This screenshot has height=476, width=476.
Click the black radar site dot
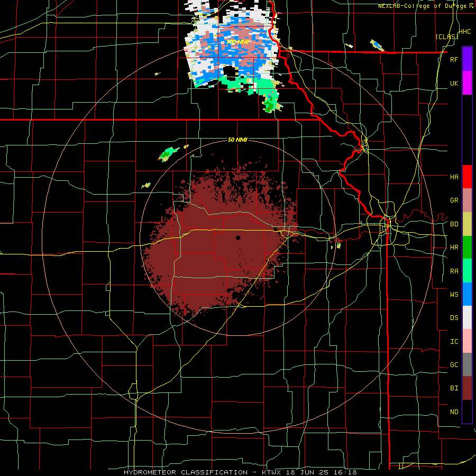point(238,237)
